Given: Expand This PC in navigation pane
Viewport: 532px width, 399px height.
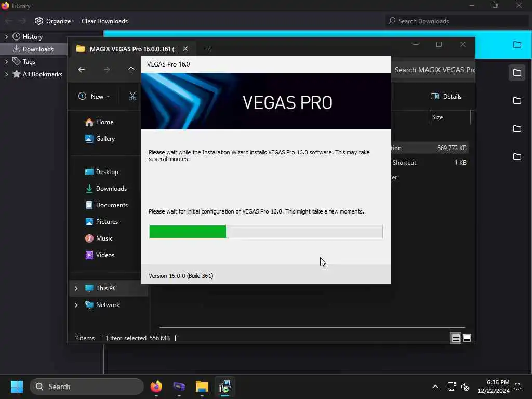Looking at the screenshot, I should (x=76, y=288).
